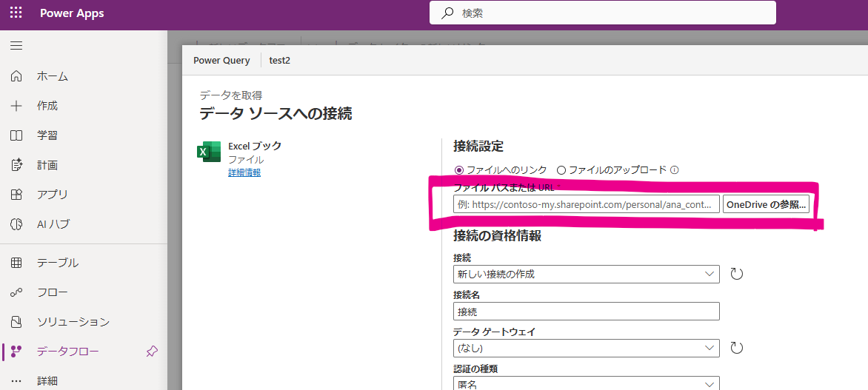This screenshot has height=390, width=868.
Task: Click the データ ソースへの接続 heading
Action: 276,114
